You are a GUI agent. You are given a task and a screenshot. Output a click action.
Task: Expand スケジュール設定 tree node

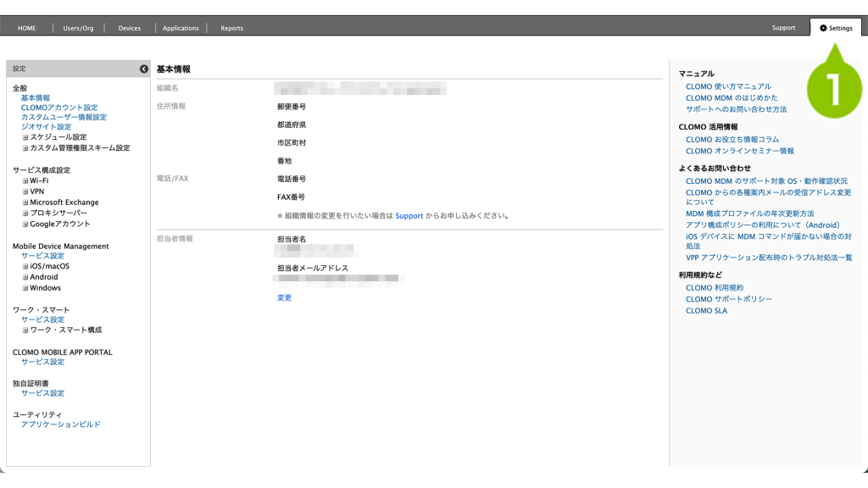coord(25,137)
